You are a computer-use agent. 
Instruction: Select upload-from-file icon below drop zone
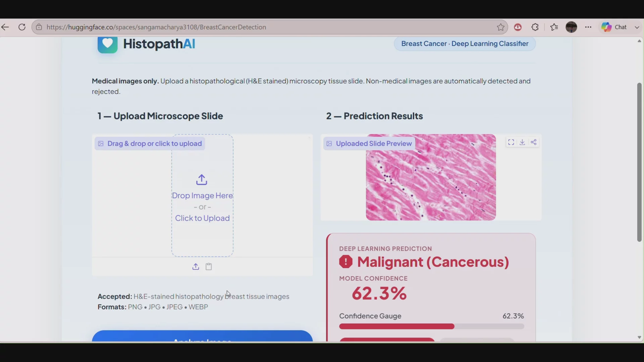pos(196,266)
